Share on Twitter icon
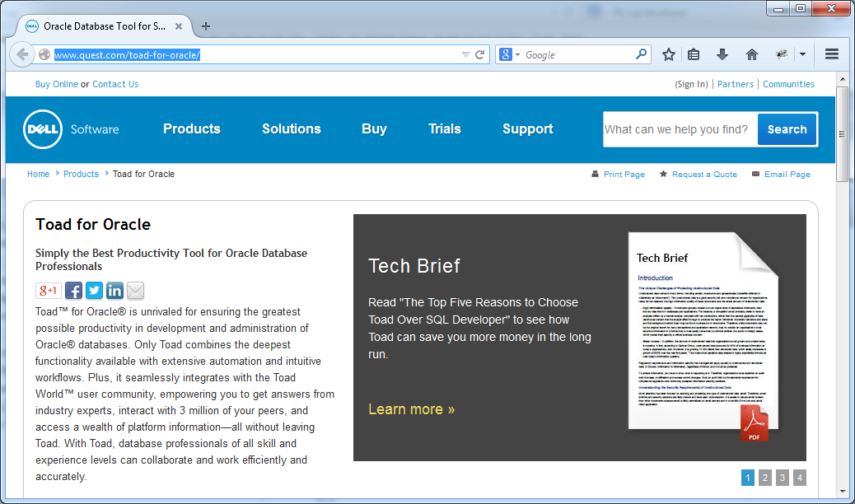 [95, 291]
